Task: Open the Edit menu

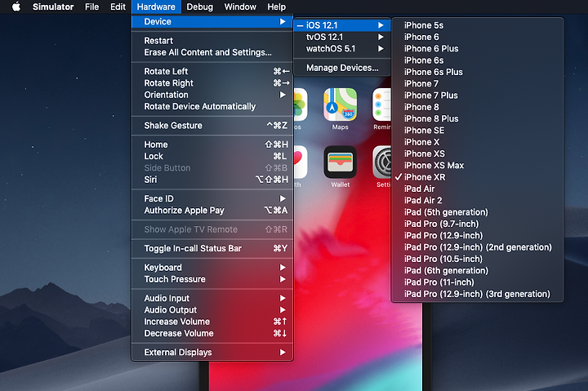Action: coord(118,7)
